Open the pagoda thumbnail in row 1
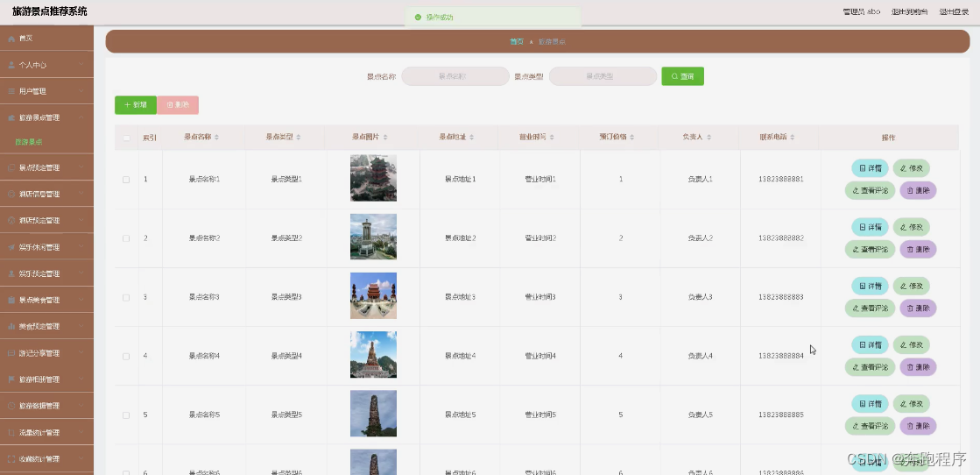Viewport: 980px width, 475px height. pyautogui.click(x=373, y=179)
